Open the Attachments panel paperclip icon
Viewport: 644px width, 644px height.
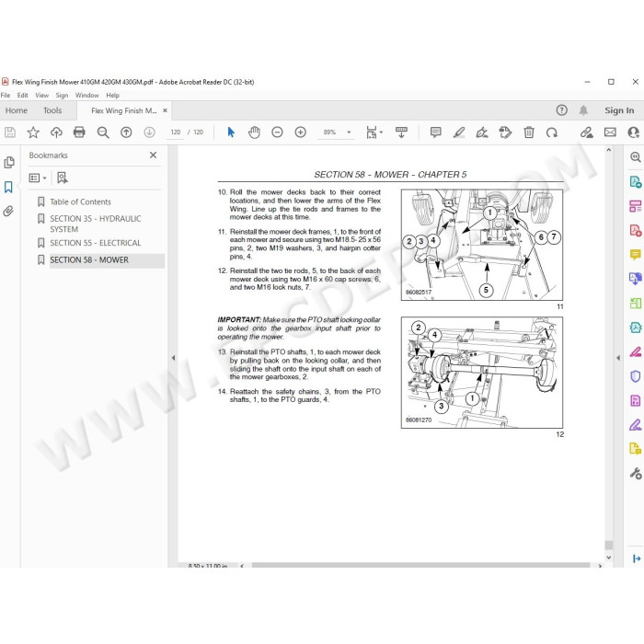click(8, 211)
